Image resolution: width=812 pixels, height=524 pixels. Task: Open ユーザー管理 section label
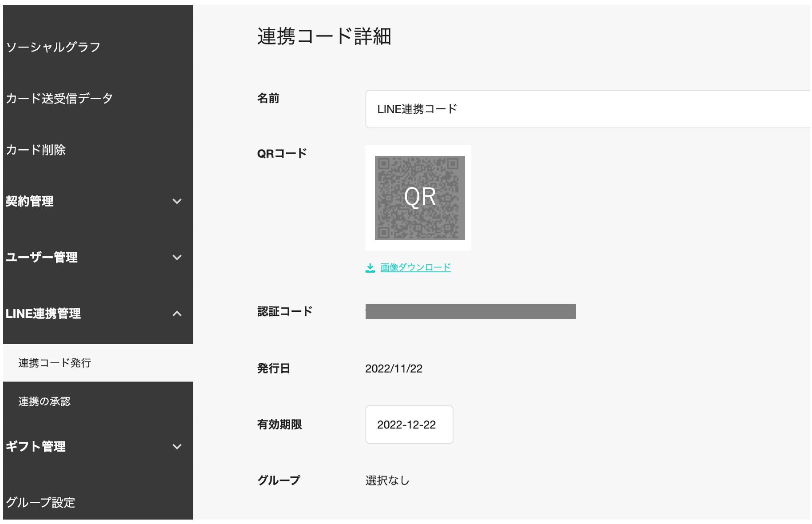(x=42, y=257)
